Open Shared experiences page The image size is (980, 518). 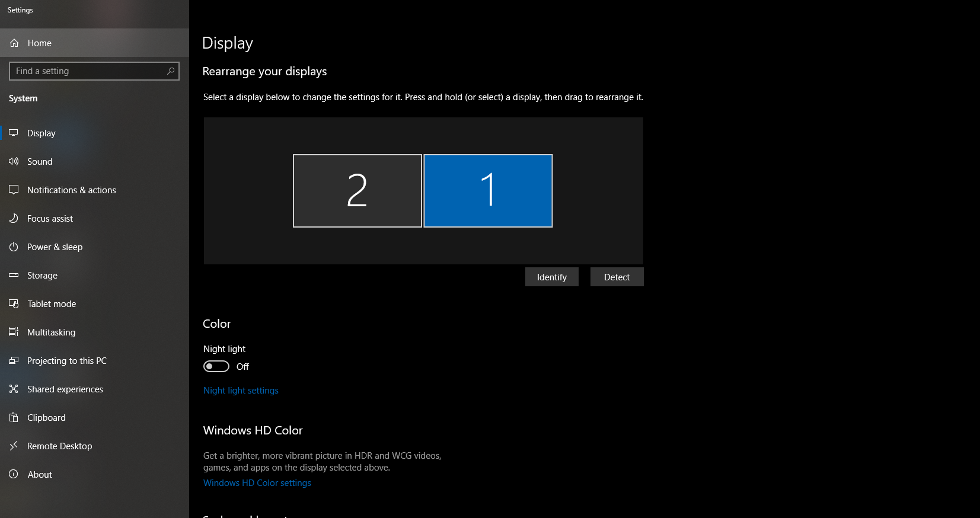(x=94, y=389)
